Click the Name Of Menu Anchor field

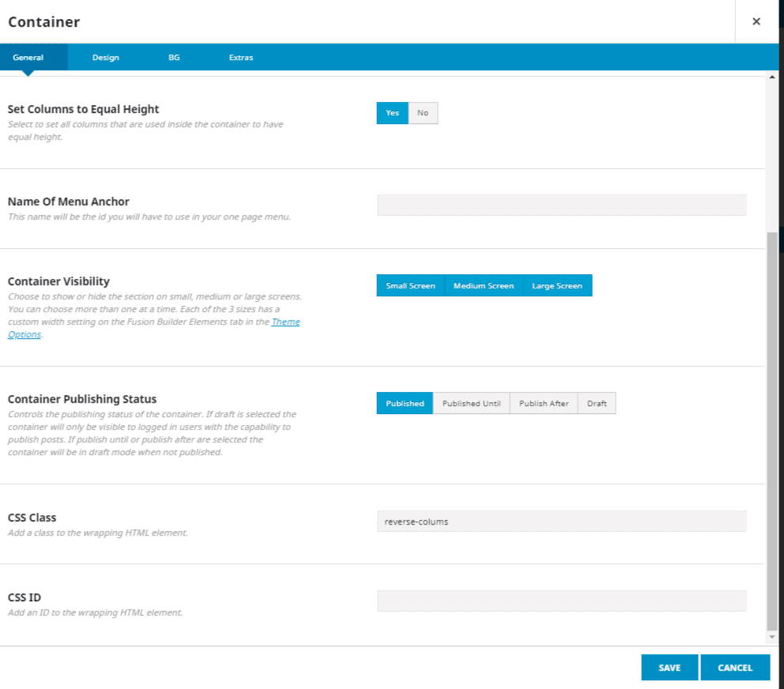click(561, 205)
